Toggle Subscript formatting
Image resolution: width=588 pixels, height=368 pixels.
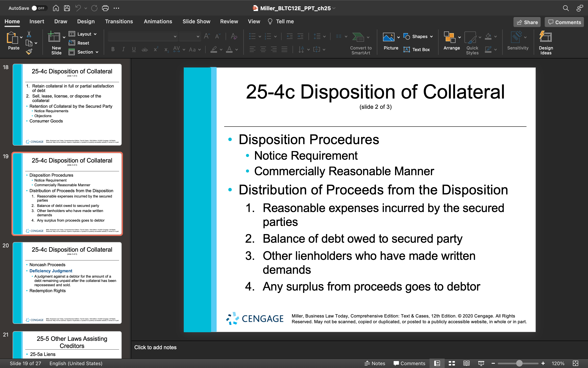click(x=166, y=49)
